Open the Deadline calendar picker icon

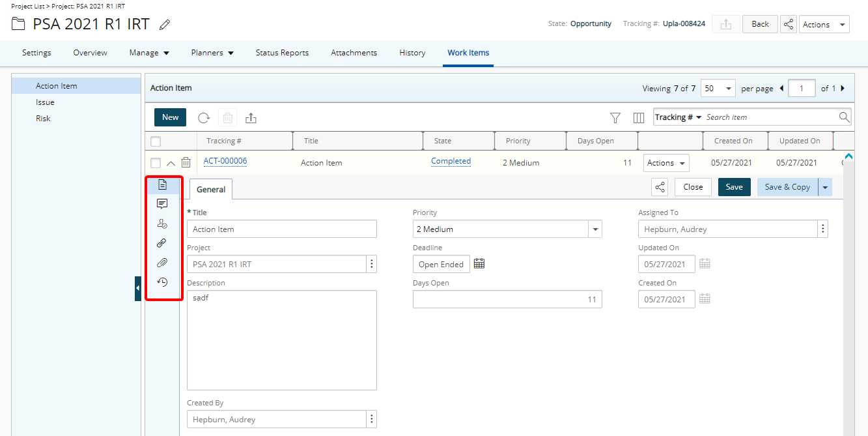479,264
